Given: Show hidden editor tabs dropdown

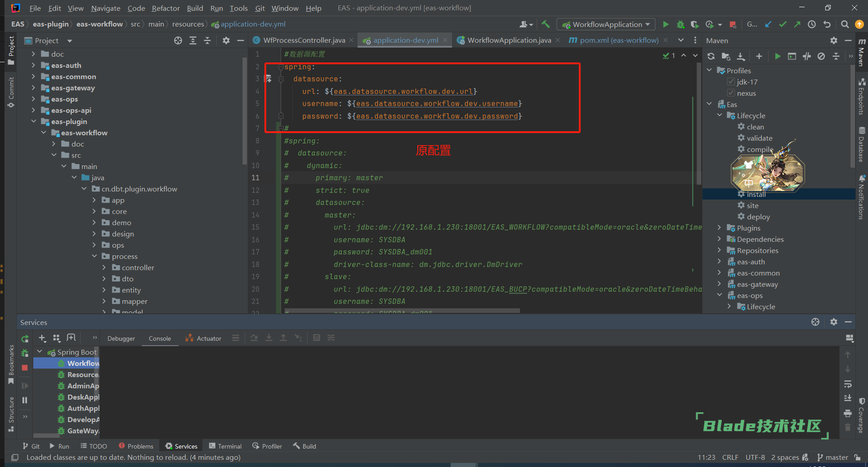Looking at the screenshot, I should 681,40.
